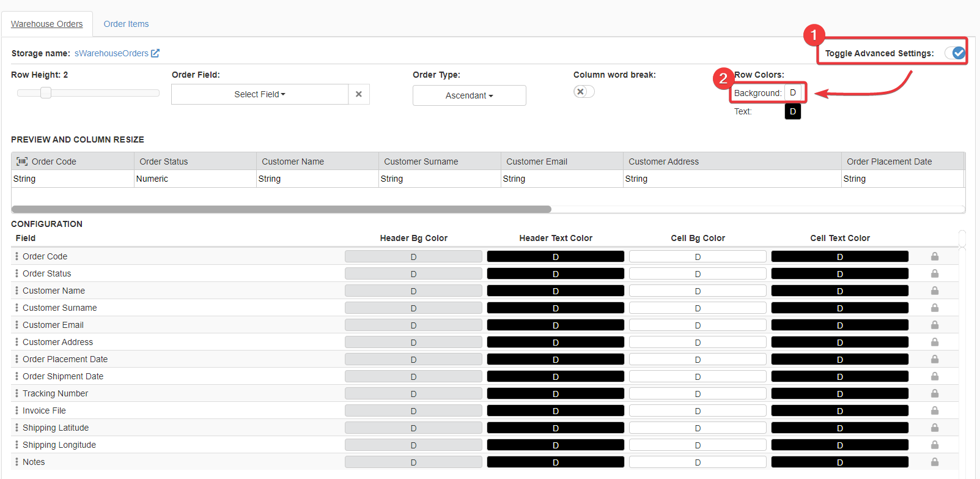The image size is (980, 479).
Task: Click the preview table horizontal scrollbar
Action: click(x=281, y=209)
